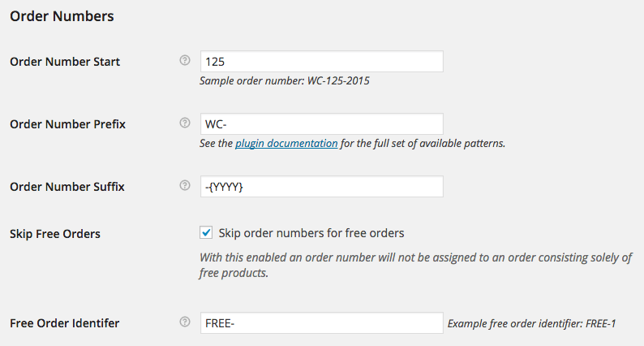Select the Order Number Suffix field

pos(321,187)
